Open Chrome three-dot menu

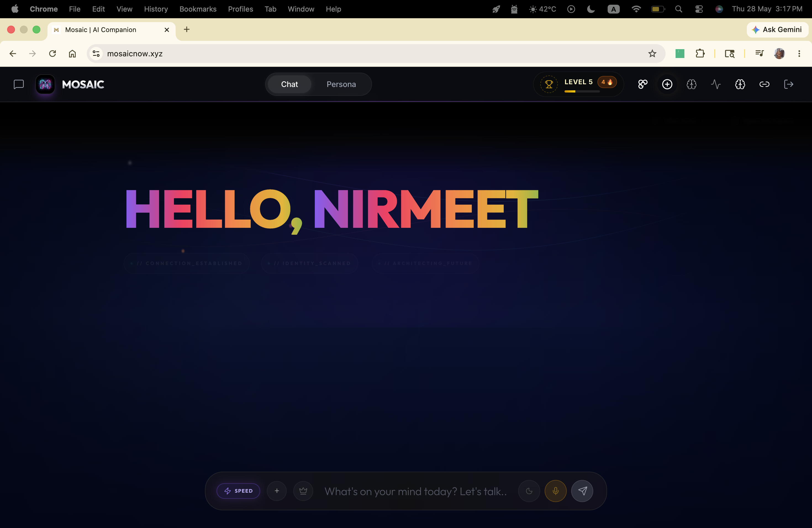(x=799, y=54)
